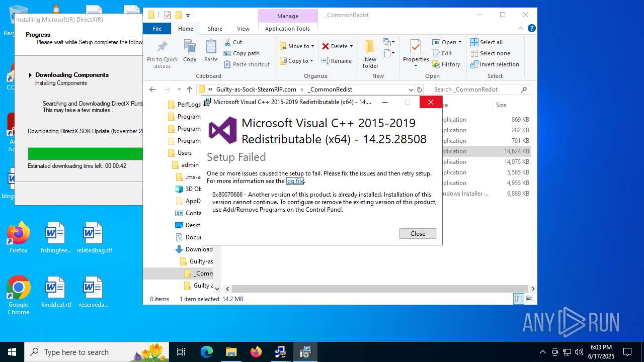
Task: Collapse the ribbon chevron
Action: pyautogui.click(x=521, y=29)
